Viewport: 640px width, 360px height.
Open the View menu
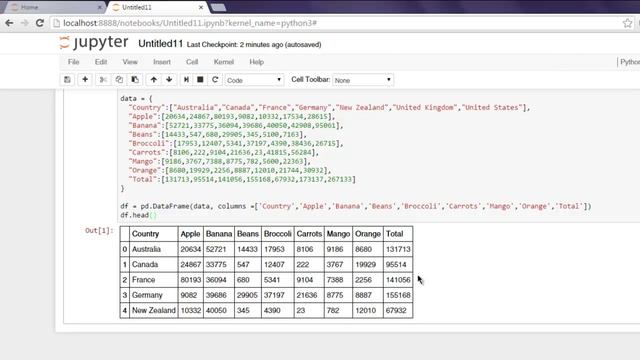point(130,62)
